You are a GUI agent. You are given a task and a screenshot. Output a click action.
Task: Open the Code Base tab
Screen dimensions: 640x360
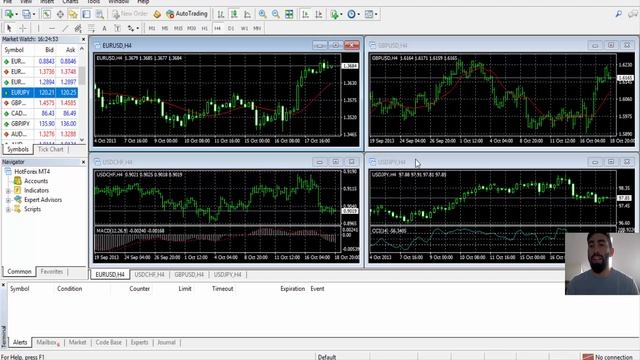[x=109, y=342]
